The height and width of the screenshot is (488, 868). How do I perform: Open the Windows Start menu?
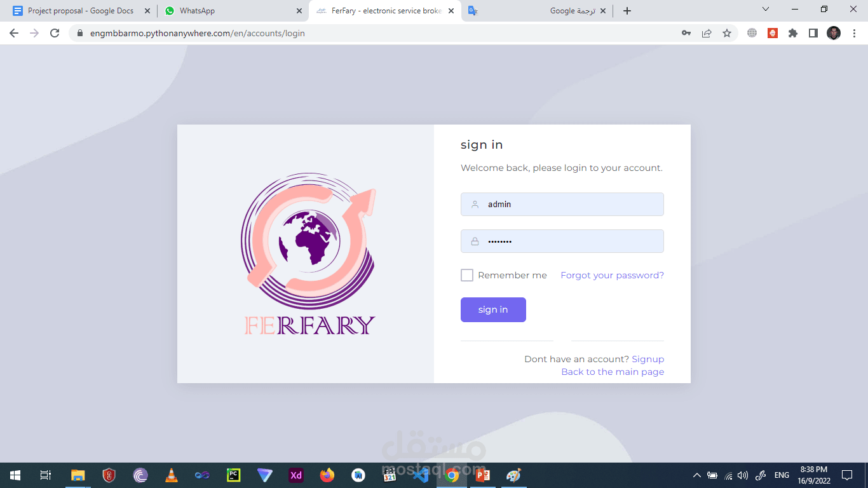[x=15, y=475]
